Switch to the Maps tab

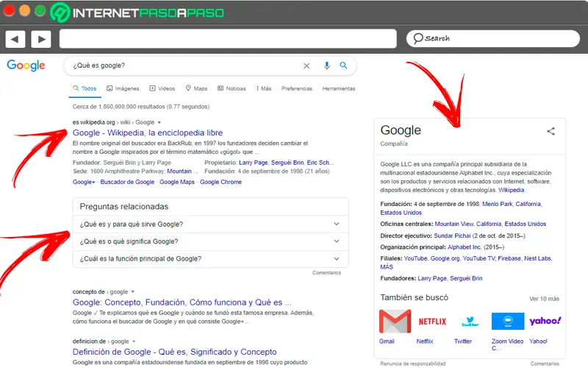click(196, 88)
